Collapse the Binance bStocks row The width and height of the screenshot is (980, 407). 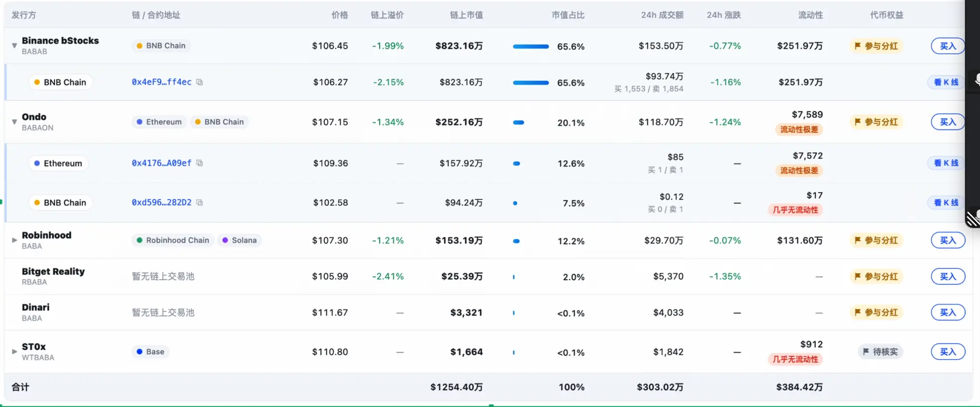click(14, 46)
